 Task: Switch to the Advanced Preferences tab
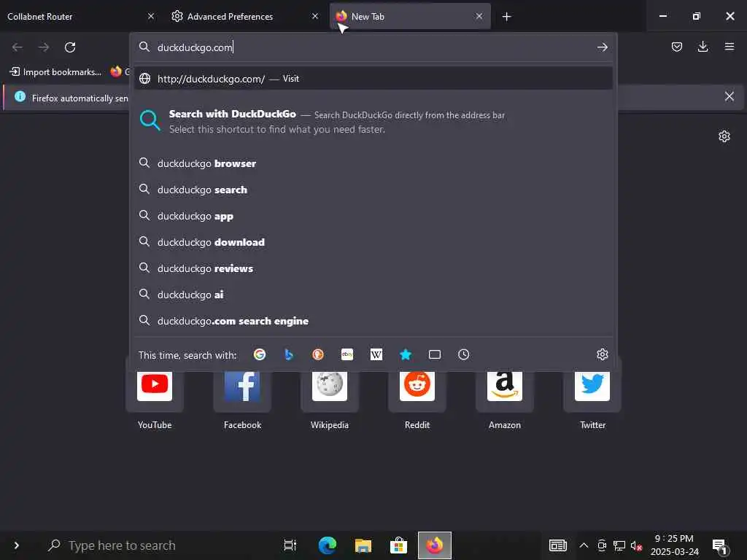[x=243, y=16]
